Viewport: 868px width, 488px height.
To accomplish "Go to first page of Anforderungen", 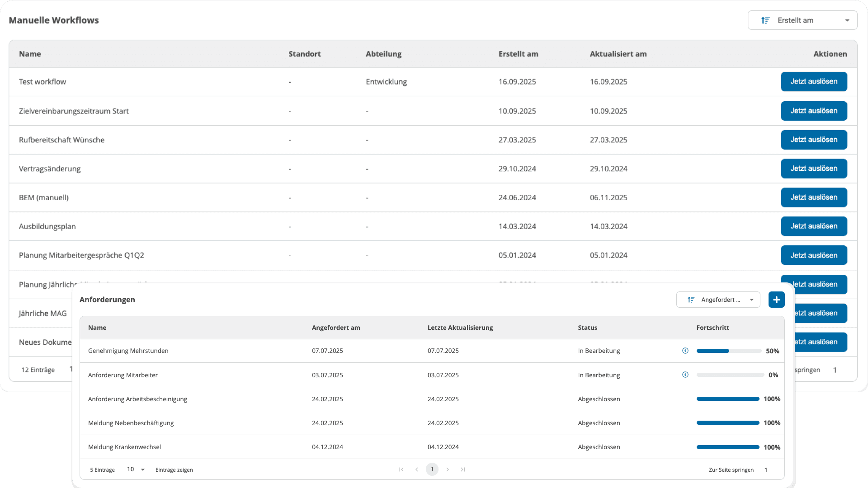I will (401, 469).
